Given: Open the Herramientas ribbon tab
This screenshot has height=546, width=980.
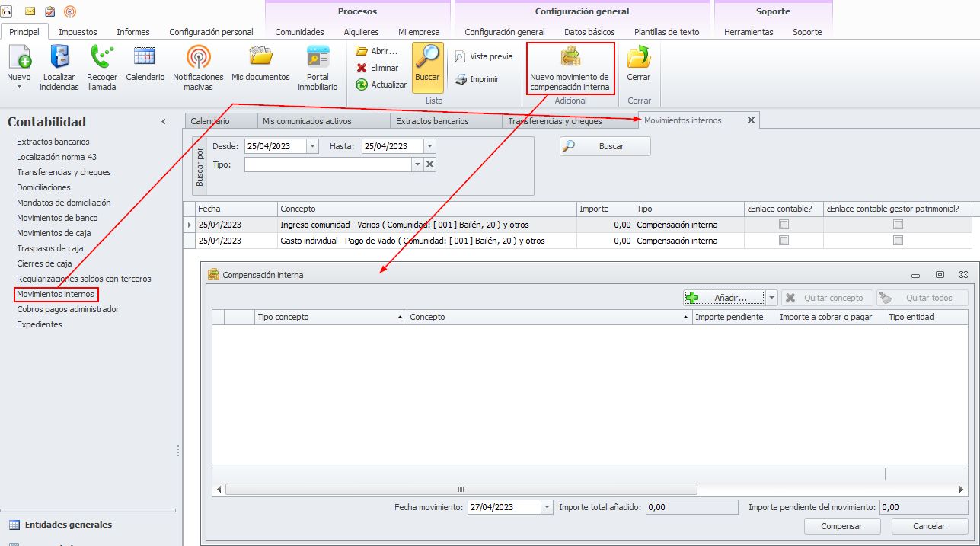Looking at the screenshot, I should click(x=749, y=32).
